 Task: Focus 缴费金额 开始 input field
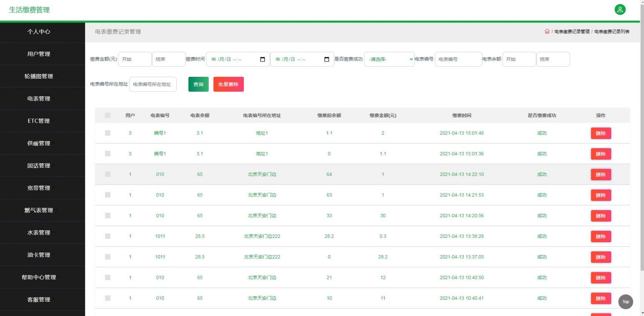pos(135,59)
